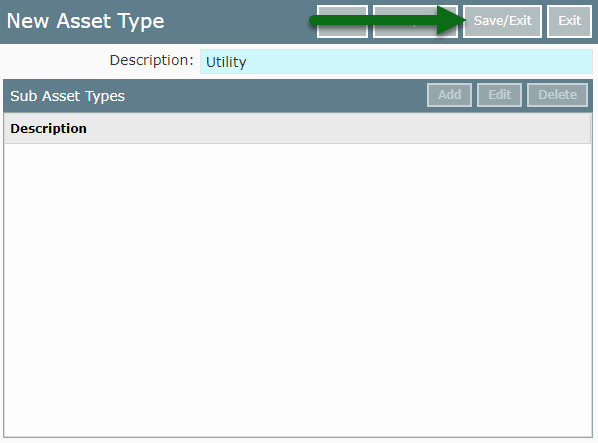Screen dimensions: 598x443
Task: Click the Exit button in header
Action: [x=569, y=21]
